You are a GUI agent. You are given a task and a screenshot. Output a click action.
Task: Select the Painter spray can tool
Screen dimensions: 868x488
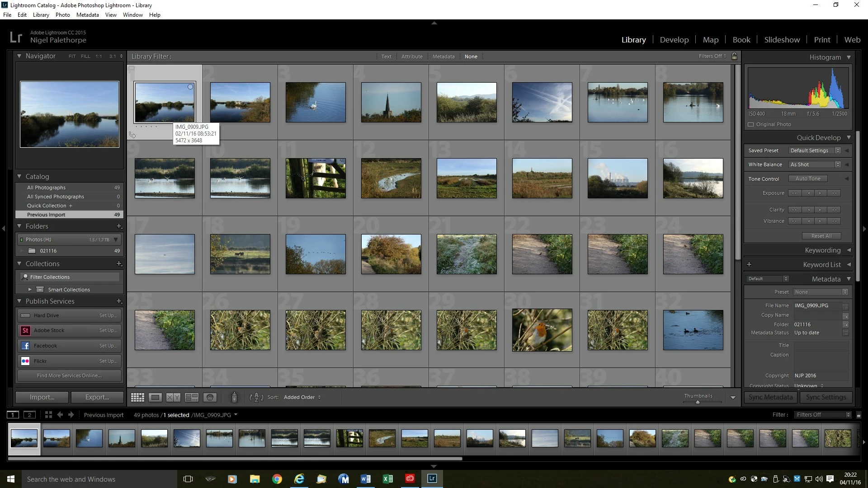pos(234,397)
